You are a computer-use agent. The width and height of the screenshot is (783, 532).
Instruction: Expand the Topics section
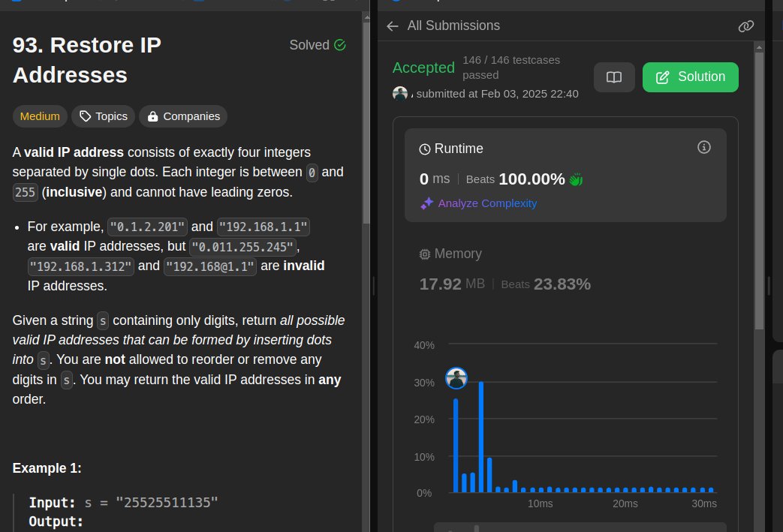click(103, 116)
